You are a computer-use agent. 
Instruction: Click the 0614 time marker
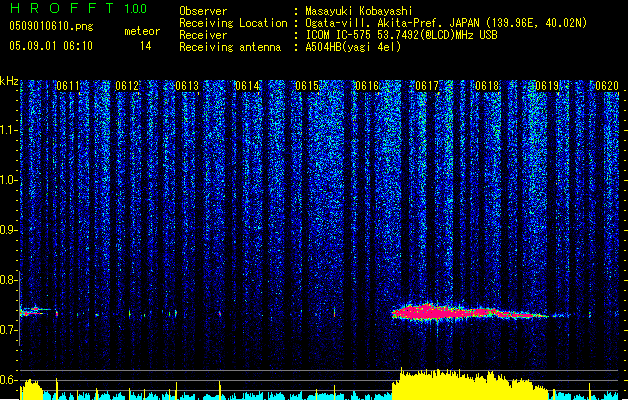(x=247, y=86)
